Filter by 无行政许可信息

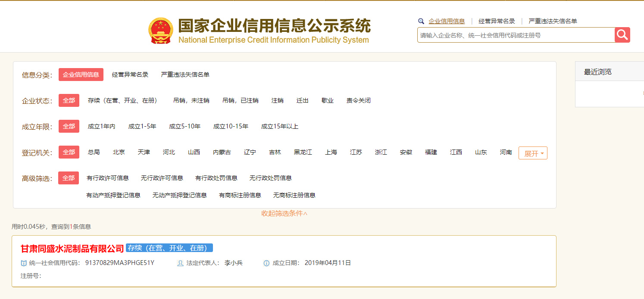[162, 178]
